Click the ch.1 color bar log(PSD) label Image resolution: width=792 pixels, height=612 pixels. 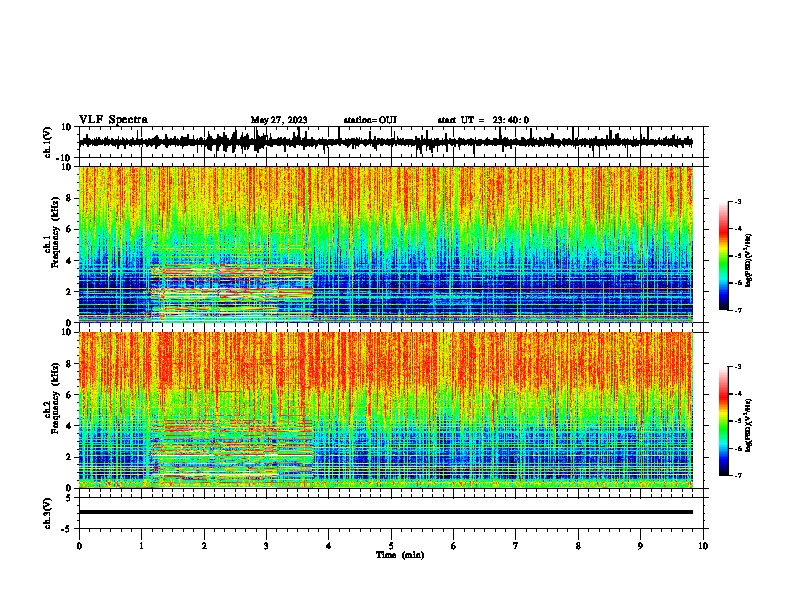coord(749,260)
